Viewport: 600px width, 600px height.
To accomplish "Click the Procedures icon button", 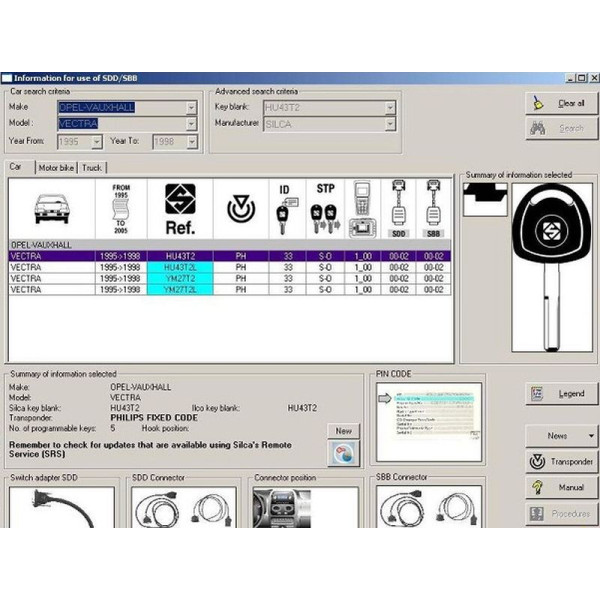I will click(537, 513).
